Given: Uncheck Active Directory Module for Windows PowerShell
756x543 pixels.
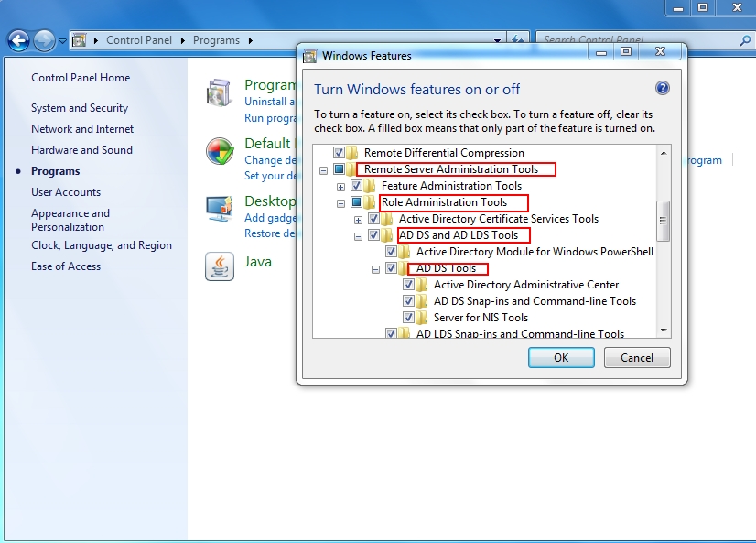Looking at the screenshot, I should coord(391,252).
